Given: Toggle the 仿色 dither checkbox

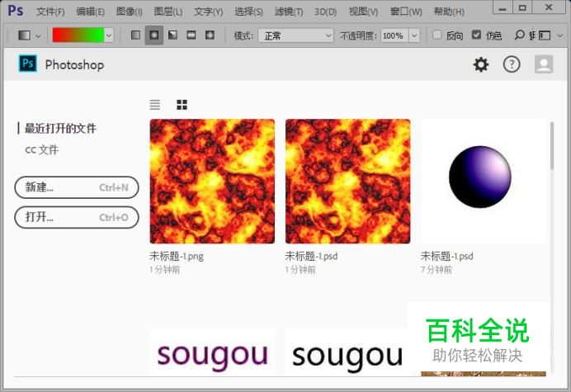Looking at the screenshot, I should 476,35.
